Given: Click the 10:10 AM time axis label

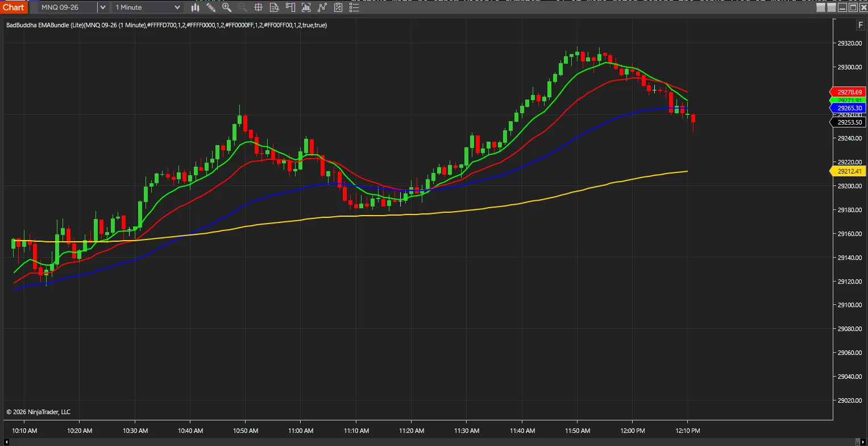Looking at the screenshot, I should [24, 431].
